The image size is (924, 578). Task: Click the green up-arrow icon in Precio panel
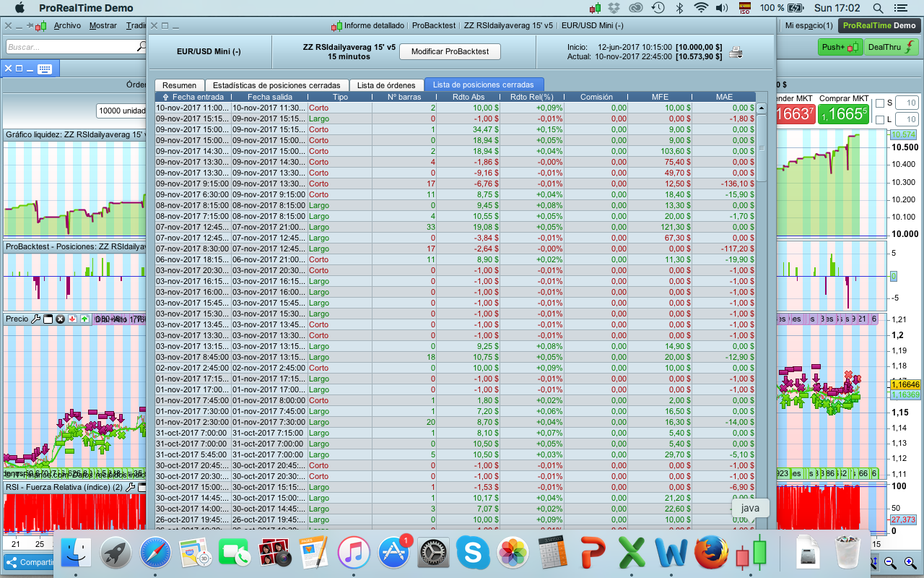click(x=84, y=319)
